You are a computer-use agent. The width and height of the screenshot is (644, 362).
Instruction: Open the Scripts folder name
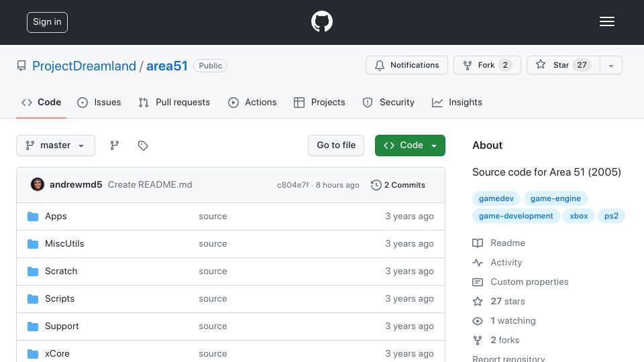[x=60, y=299]
